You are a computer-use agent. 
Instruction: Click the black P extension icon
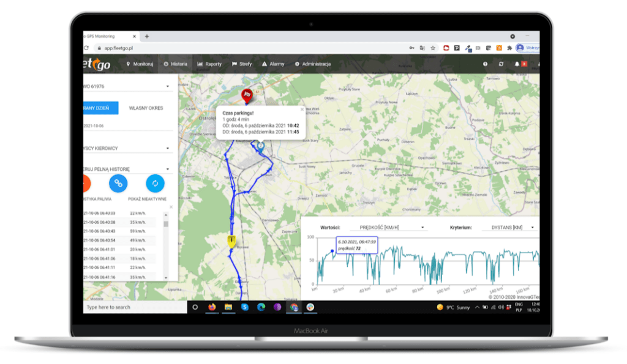click(457, 48)
